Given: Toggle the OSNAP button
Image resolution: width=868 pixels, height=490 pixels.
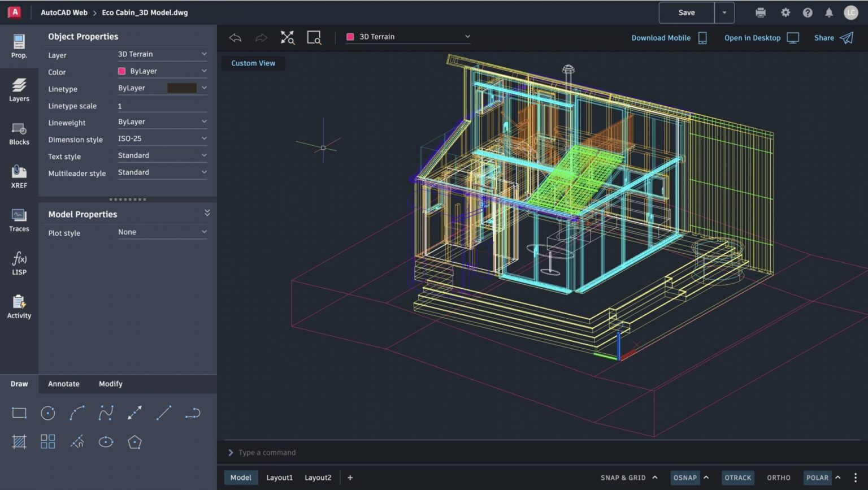Looking at the screenshot, I should pyautogui.click(x=685, y=478).
